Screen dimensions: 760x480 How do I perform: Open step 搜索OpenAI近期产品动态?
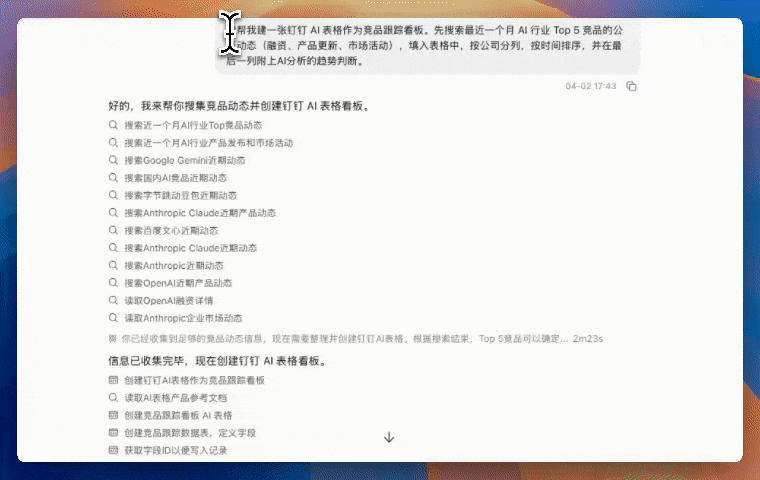(x=178, y=283)
